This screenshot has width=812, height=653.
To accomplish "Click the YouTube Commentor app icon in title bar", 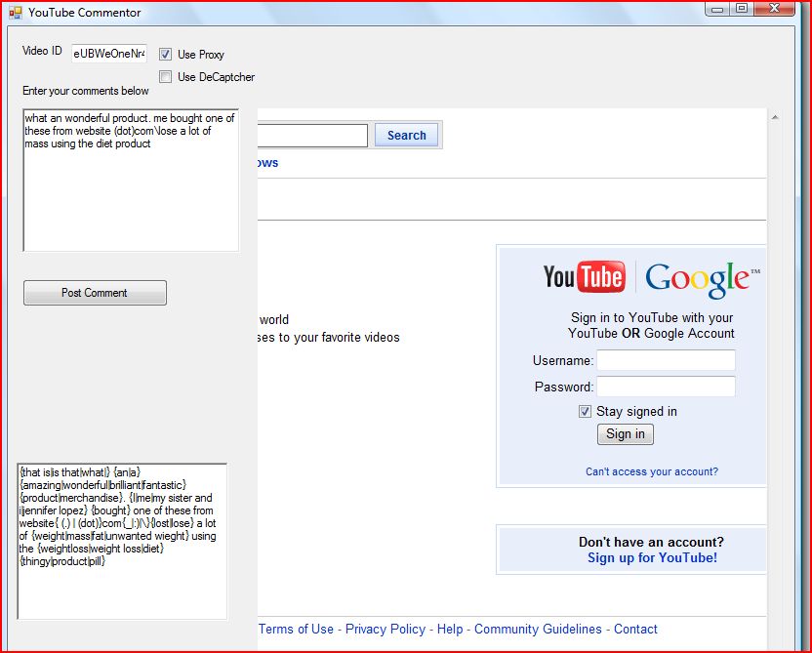I will tap(16, 13).
